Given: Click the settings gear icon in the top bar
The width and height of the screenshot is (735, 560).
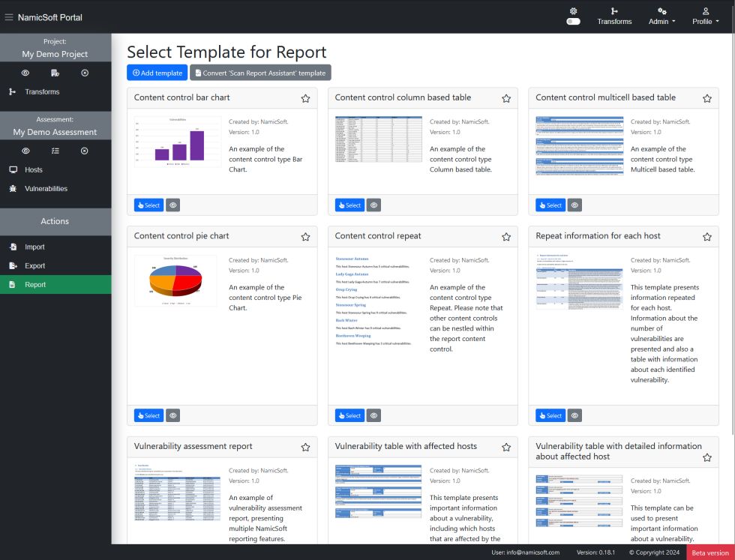Looking at the screenshot, I should click(573, 11).
